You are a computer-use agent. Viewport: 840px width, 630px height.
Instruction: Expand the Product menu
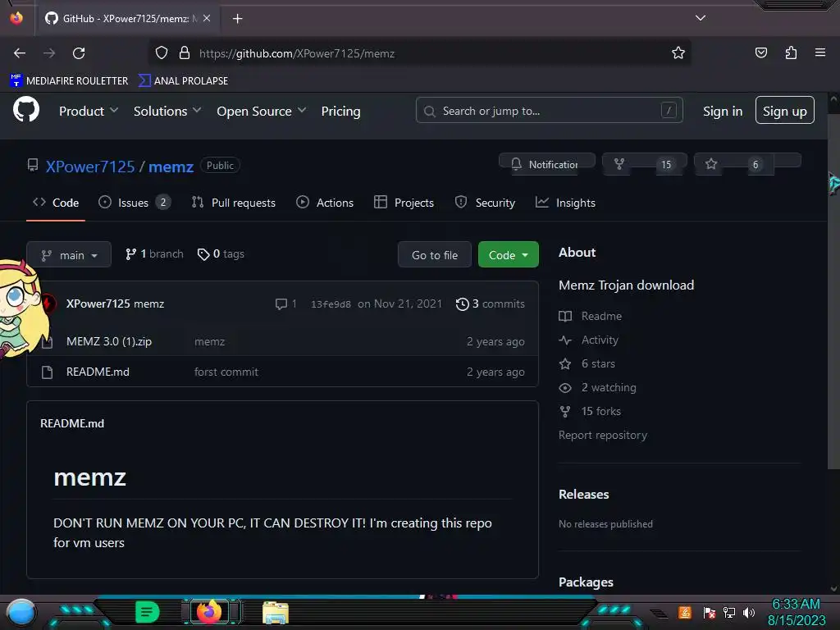pos(89,111)
